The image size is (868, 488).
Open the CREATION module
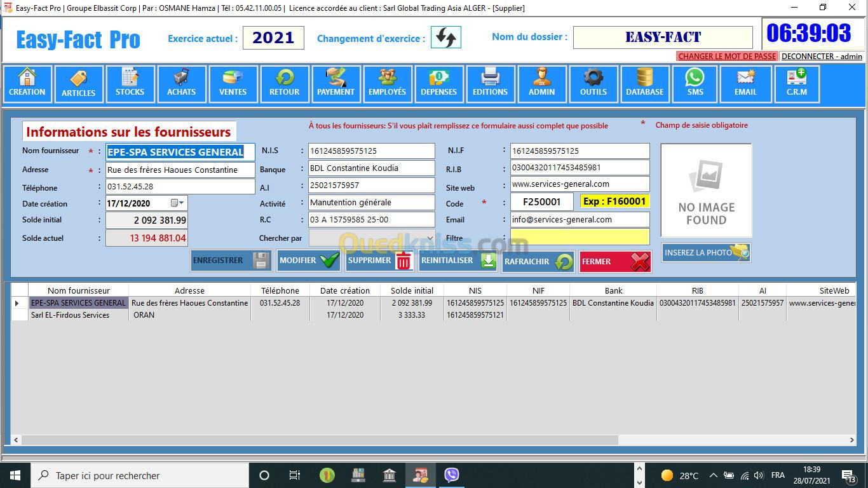coord(27,84)
